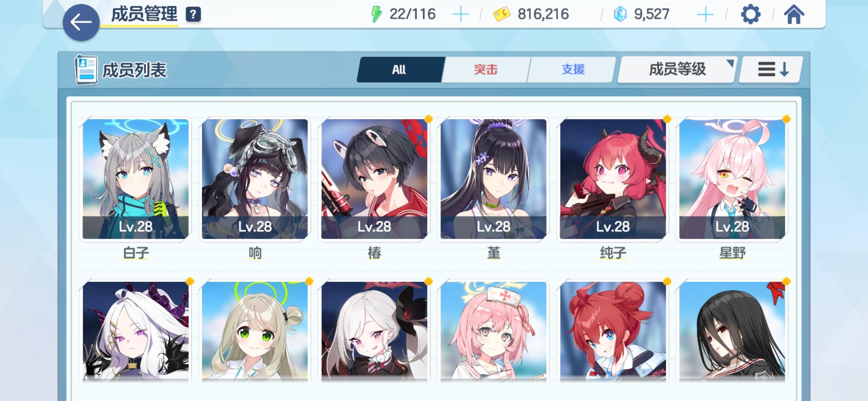This screenshot has width=868, height=401.
Task: Tap the green energy lightning icon
Action: [x=376, y=14]
